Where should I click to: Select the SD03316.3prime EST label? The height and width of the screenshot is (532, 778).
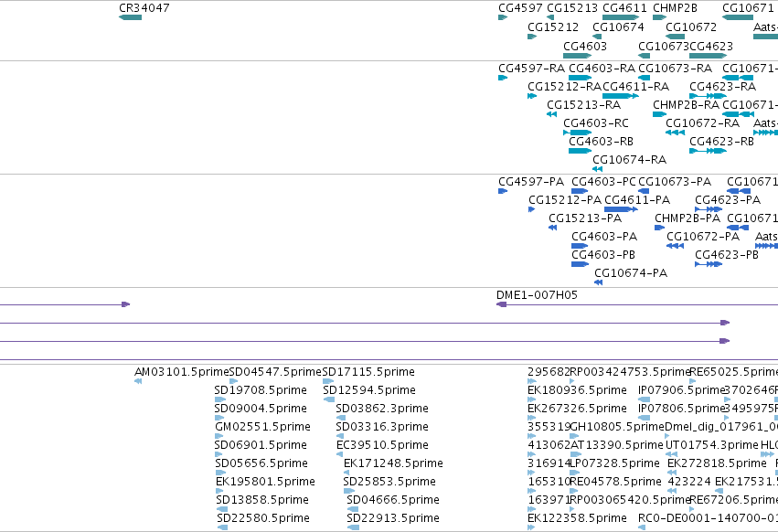(382, 427)
